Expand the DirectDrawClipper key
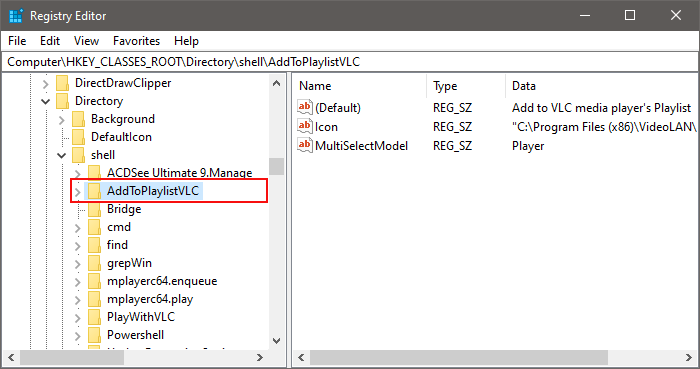Image resolution: width=700 pixels, height=369 pixels. coord(45,83)
